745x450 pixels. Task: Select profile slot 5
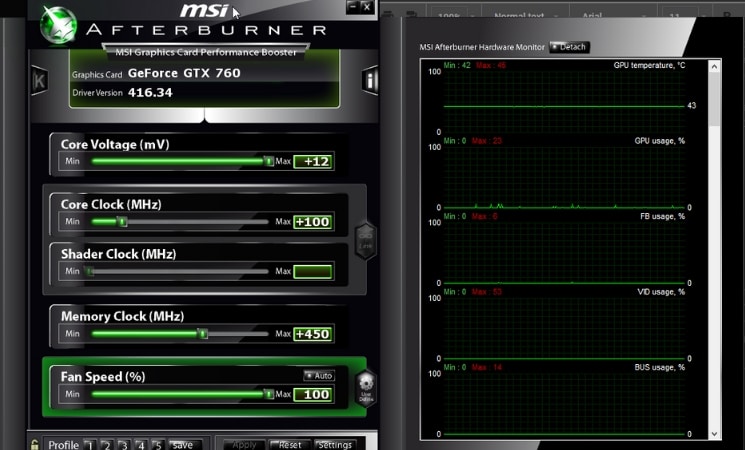click(157, 445)
